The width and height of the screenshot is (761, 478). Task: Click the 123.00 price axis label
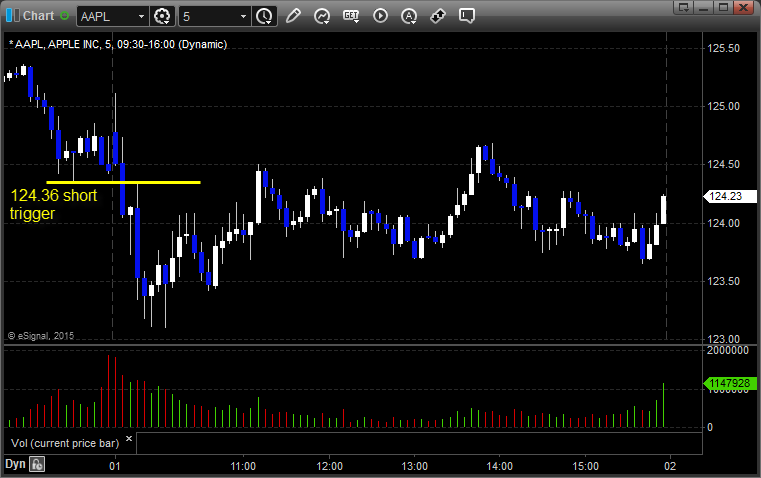click(724, 339)
